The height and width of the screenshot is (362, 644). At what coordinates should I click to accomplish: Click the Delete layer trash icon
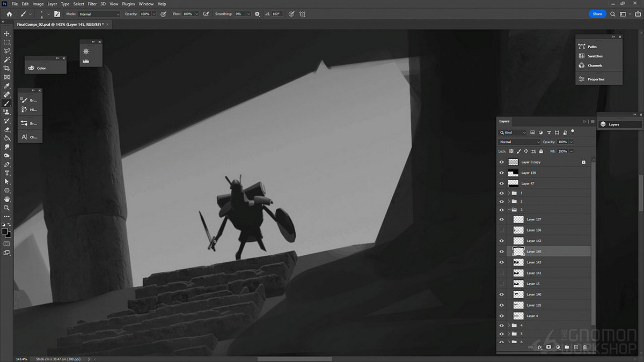tap(585, 348)
